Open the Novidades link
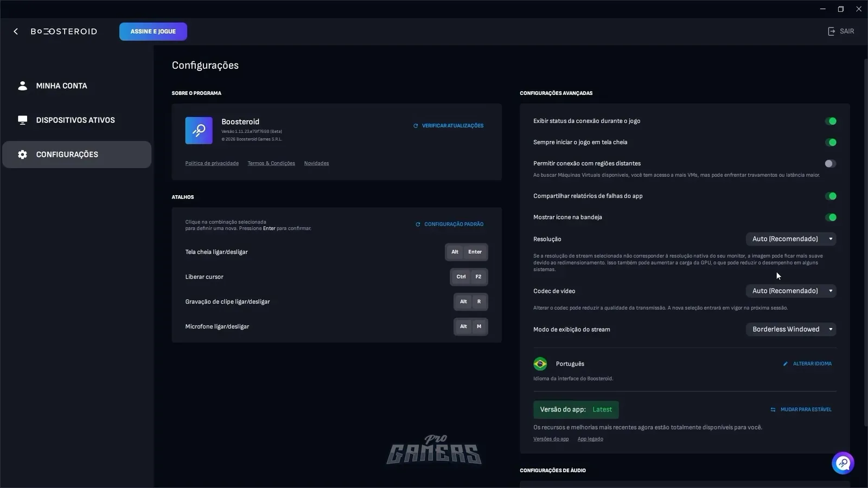Screen dimensions: 868x488 tap(316, 163)
